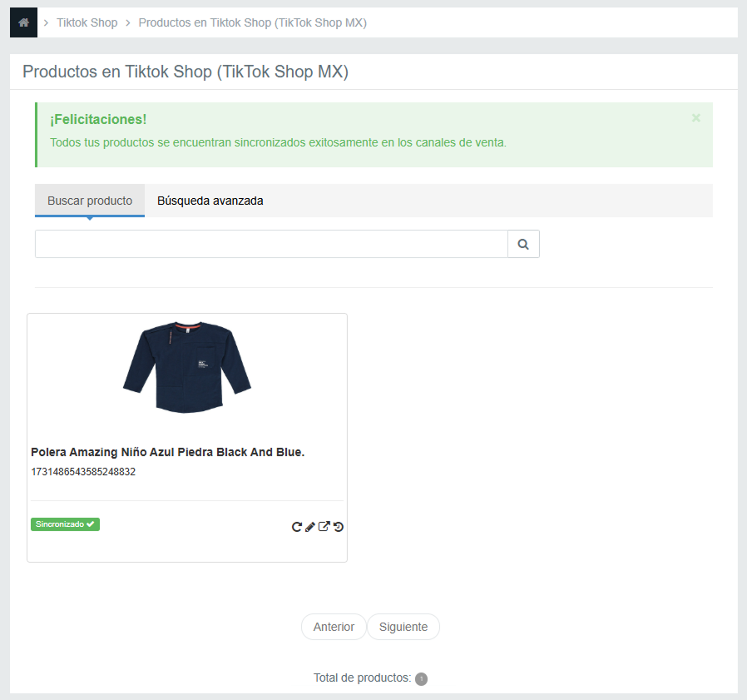Open Productos en Tiktok Shop breadcrumb
The width and height of the screenshot is (747, 700).
[253, 22]
